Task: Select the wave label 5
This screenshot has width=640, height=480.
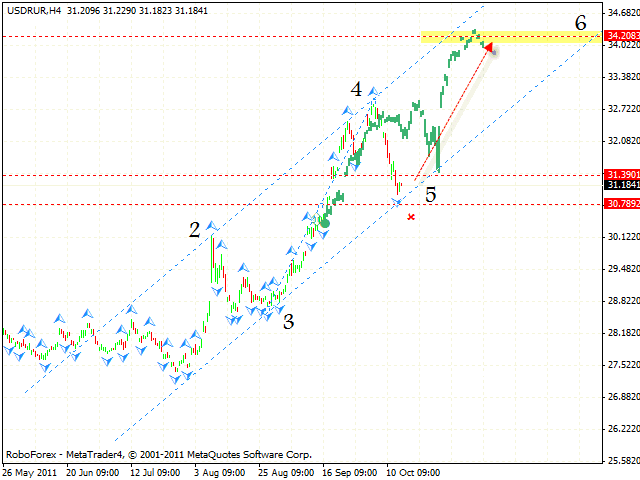Action: click(430, 194)
